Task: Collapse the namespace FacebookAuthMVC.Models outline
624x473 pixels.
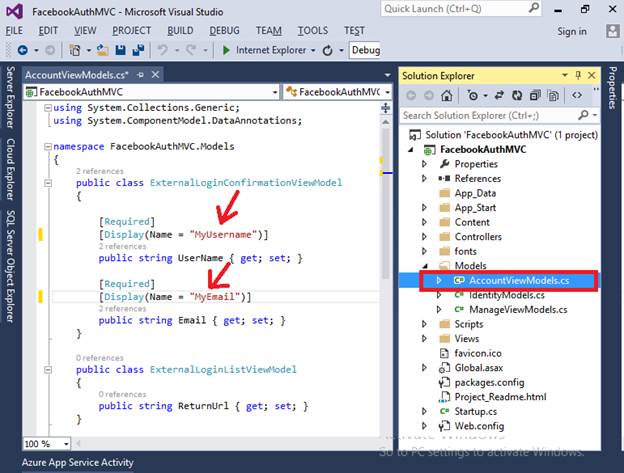Action: [x=48, y=147]
